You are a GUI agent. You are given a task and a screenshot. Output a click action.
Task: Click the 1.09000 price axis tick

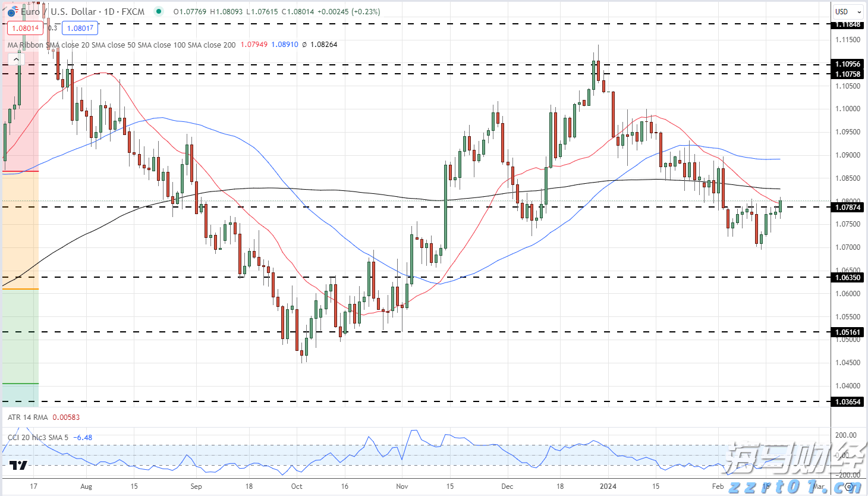pos(848,155)
